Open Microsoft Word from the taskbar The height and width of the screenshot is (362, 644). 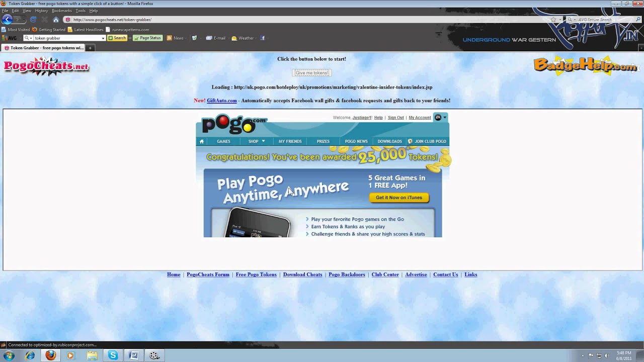click(x=134, y=355)
